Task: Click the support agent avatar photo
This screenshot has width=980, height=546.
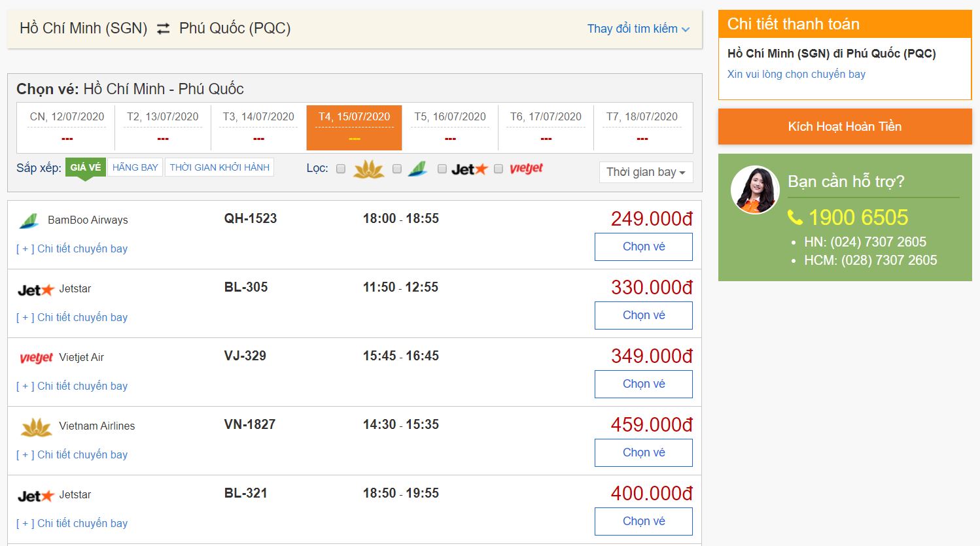Action: click(x=755, y=190)
